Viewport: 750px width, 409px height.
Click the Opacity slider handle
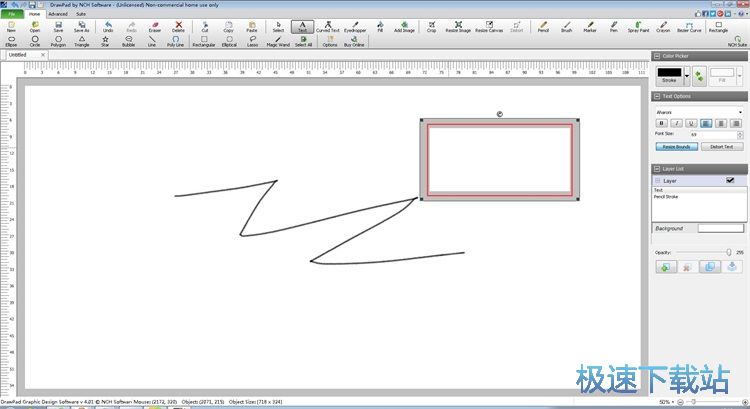[x=728, y=252]
